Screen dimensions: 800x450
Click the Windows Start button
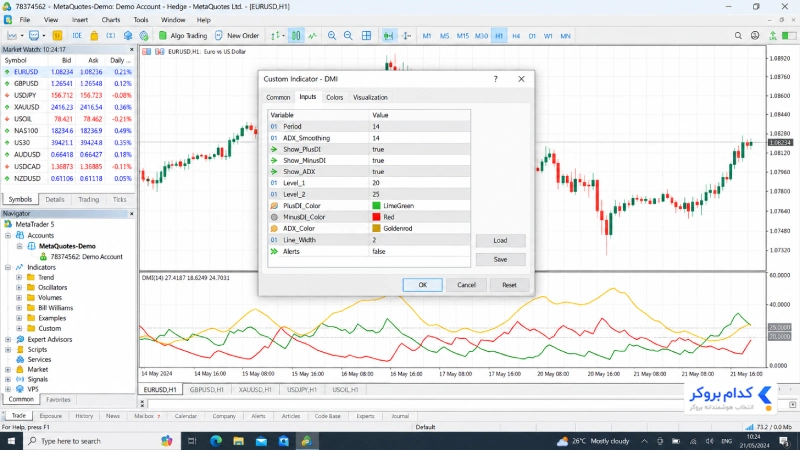point(11,441)
